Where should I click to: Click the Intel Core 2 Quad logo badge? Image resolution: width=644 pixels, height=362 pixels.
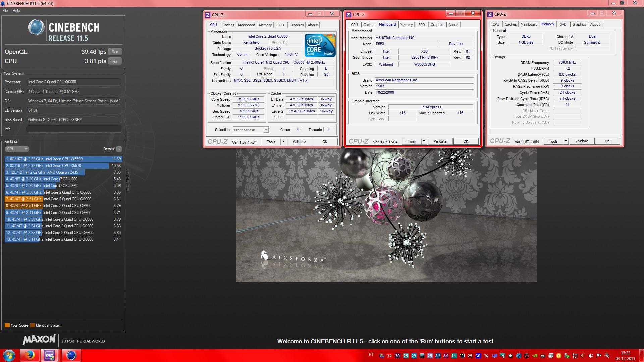click(320, 45)
